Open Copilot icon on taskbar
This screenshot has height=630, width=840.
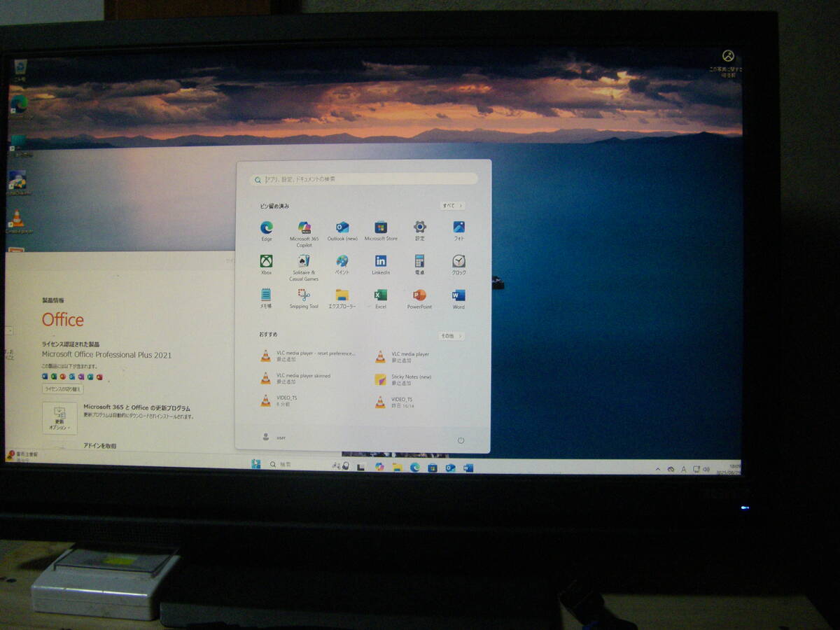point(379,467)
